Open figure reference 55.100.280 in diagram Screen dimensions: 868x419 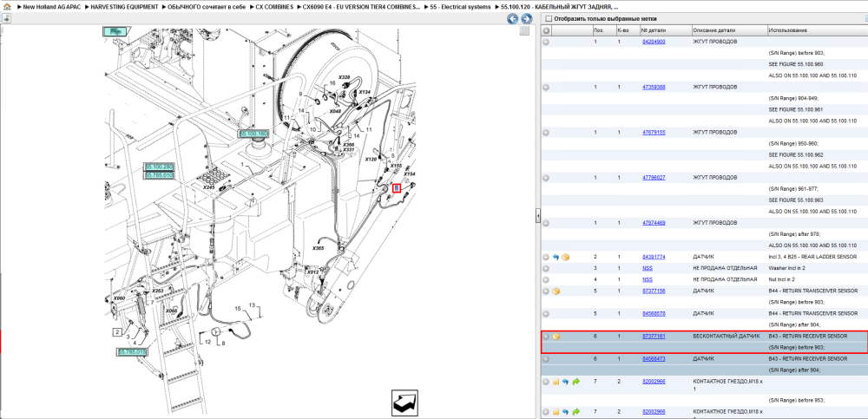click(x=159, y=167)
